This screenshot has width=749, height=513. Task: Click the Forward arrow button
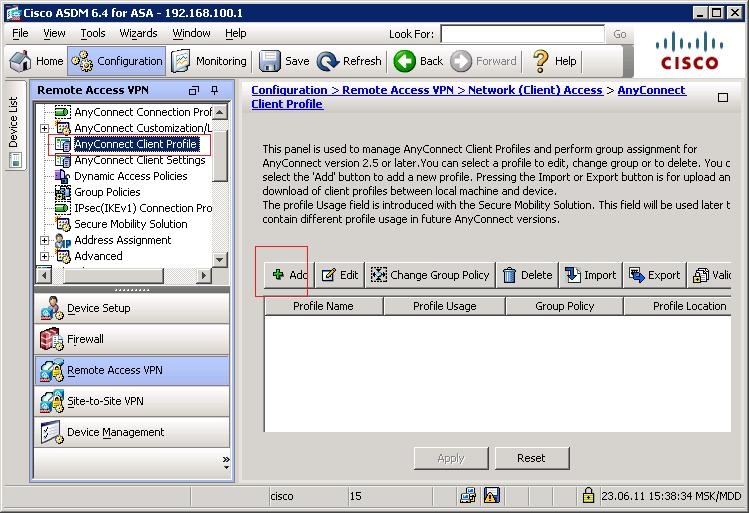pos(483,61)
